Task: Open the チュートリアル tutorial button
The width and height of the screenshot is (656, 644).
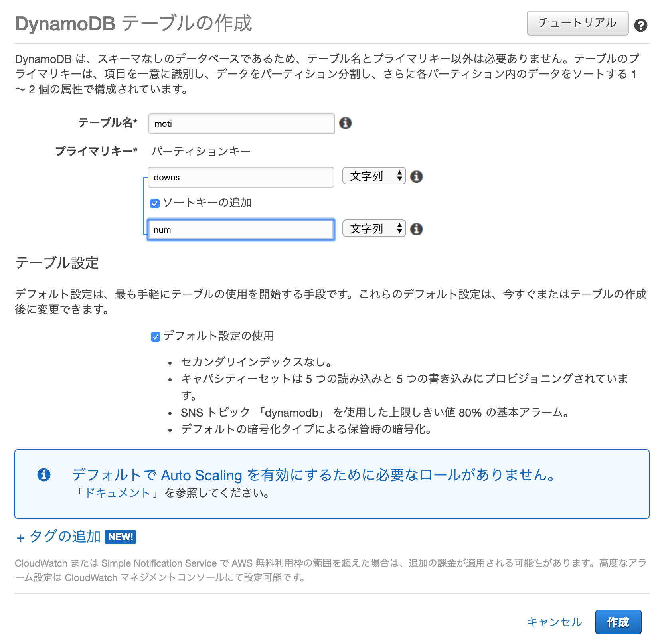Action: pyautogui.click(x=577, y=23)
